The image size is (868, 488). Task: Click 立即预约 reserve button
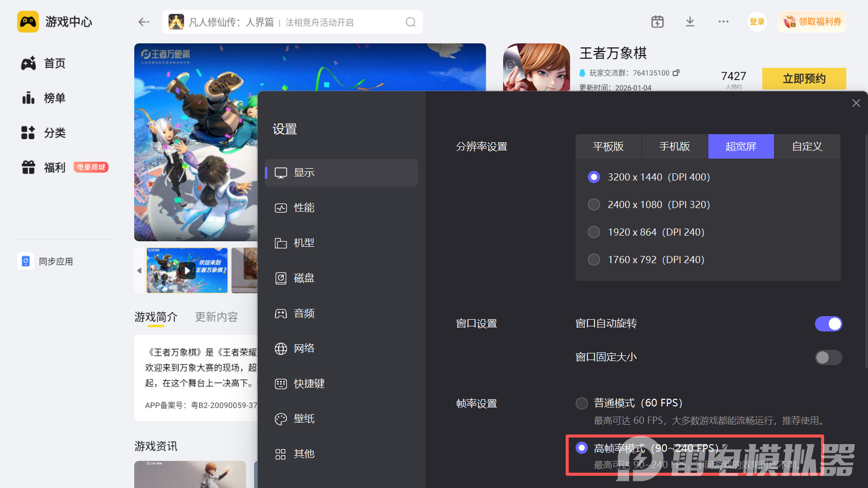804,79
